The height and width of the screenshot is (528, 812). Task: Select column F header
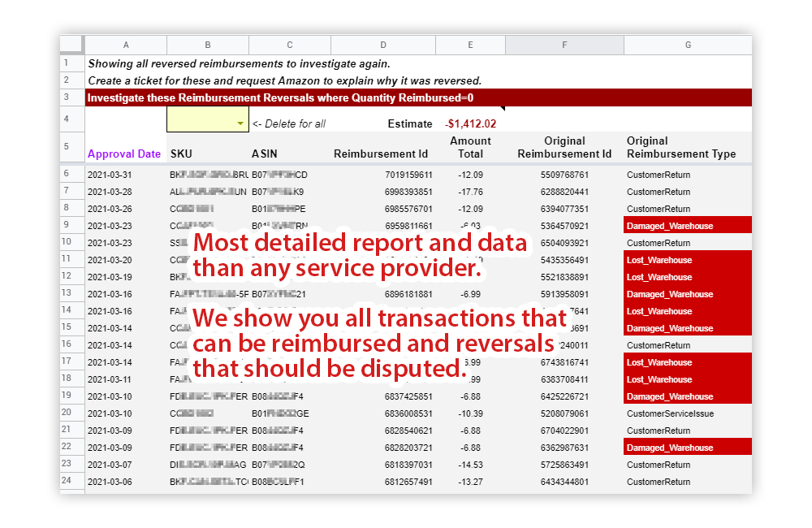(564, 45)
